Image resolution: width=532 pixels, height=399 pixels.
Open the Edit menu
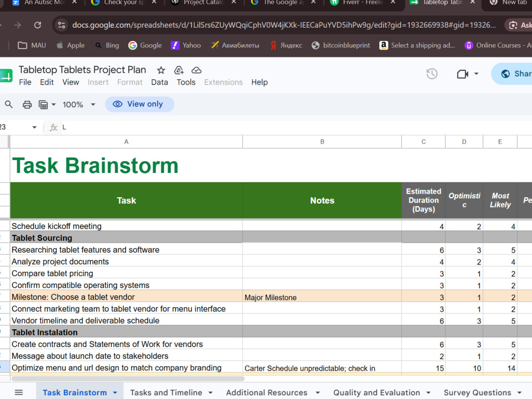[47, 82]
